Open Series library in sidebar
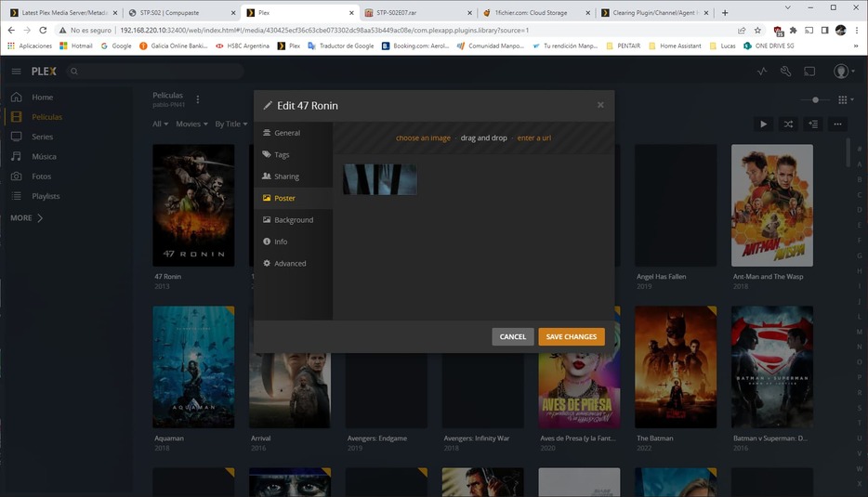 tap(42, 137)
